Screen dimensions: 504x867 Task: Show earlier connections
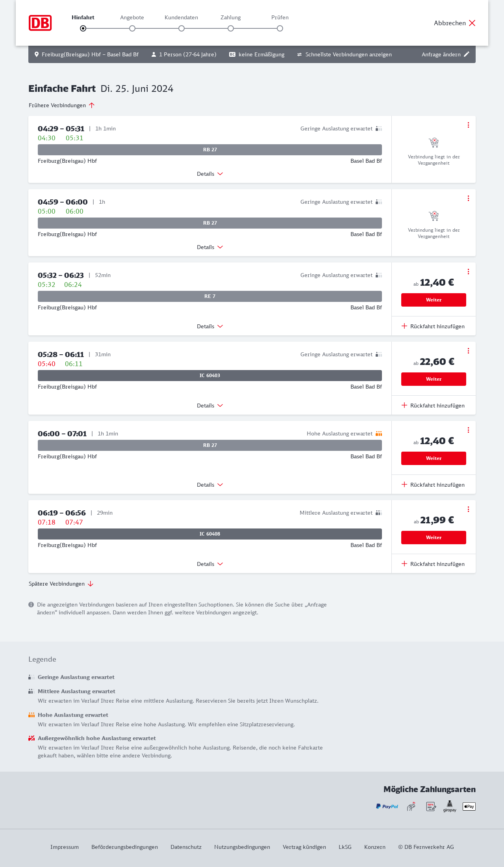[x=61, y=105]
